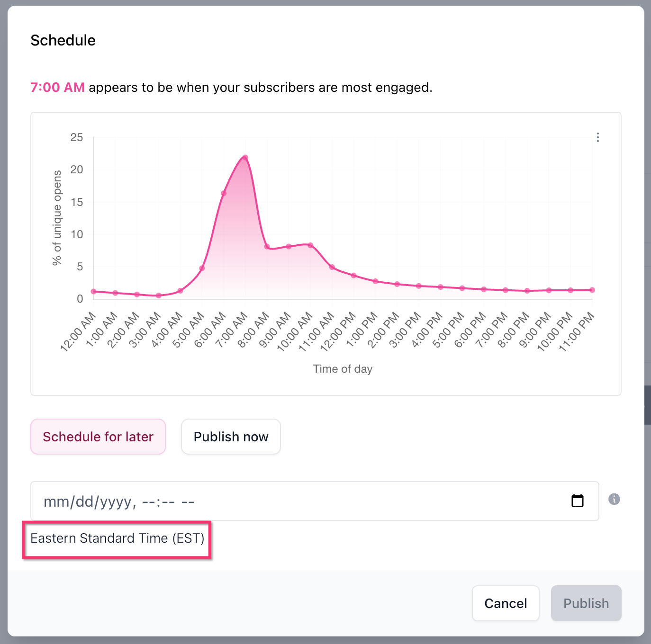
Task: Click the 5:00 AM chart data point
Action: pyautogui.click(x=202, y=268)
